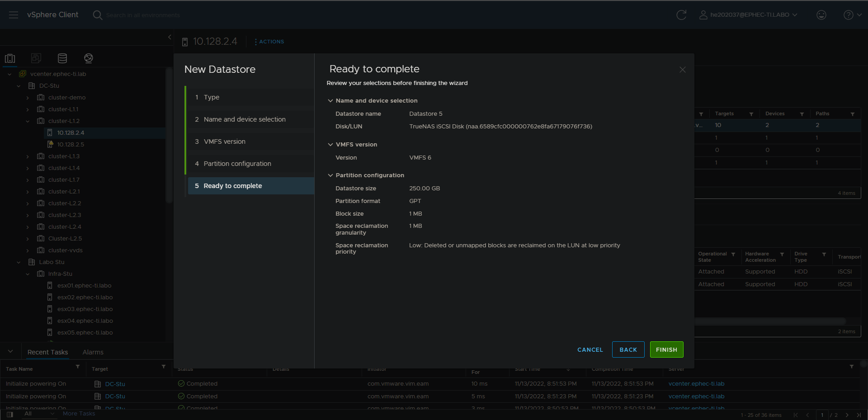Go to wizard step 1 Type
868x420 pixels.
point(251,97)
